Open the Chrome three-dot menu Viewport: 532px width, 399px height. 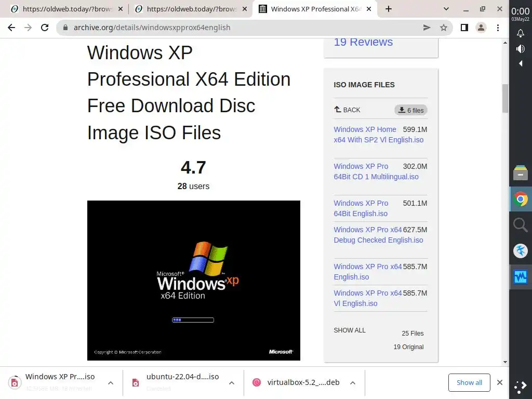click(498, 28)
